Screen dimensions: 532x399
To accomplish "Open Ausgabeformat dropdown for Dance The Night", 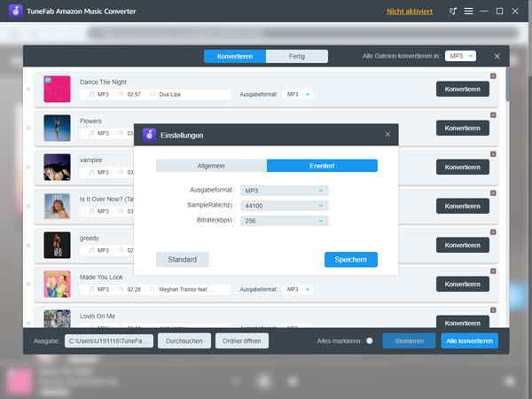I will tap(298, 94).
